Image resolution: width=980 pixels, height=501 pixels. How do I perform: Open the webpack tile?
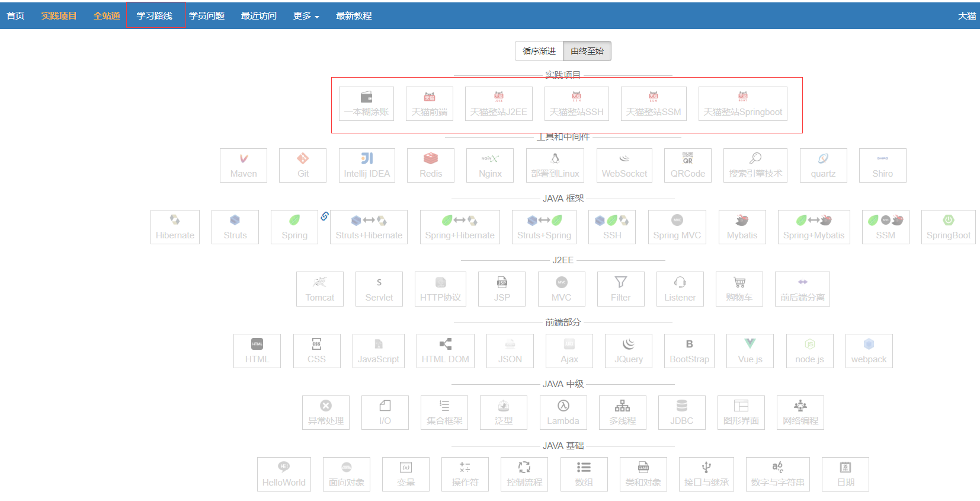(869, 351)
